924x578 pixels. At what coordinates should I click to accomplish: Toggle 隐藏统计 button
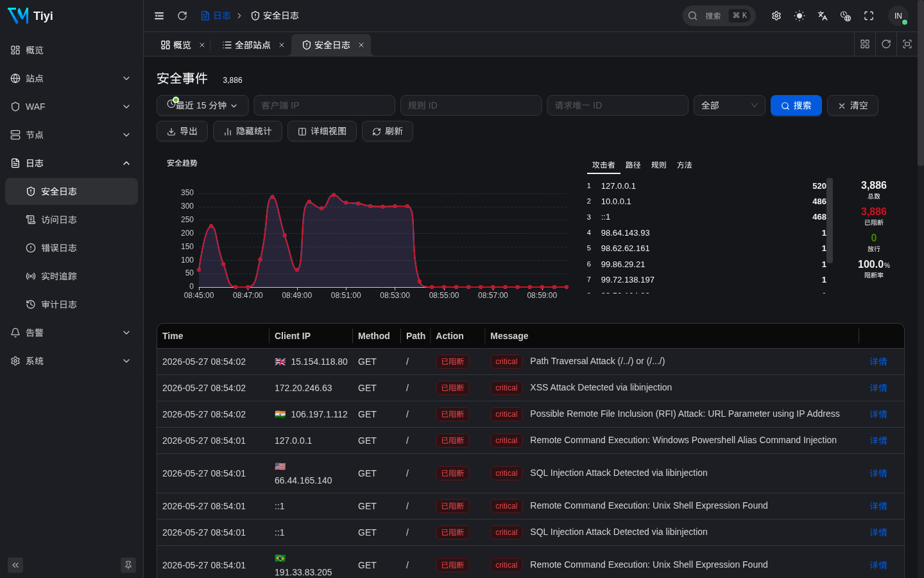[248, 131]
